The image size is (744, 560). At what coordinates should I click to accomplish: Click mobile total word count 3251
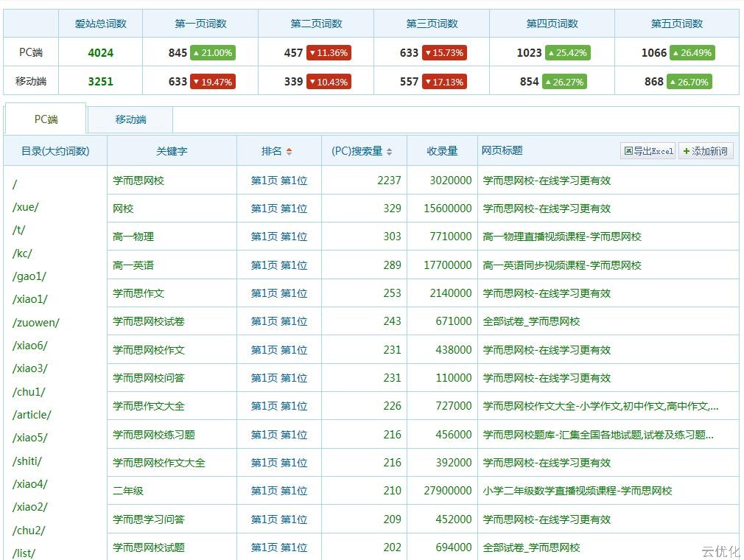101,81
